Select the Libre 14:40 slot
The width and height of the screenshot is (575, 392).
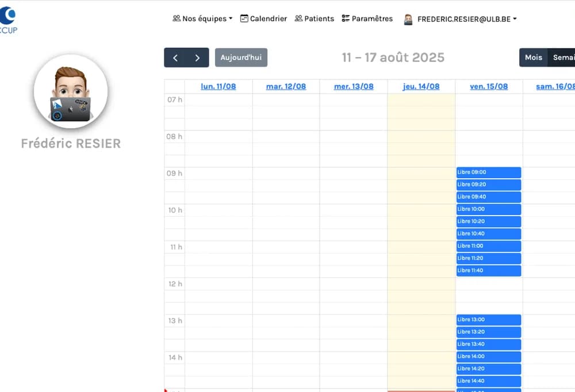tap(488, 381)
